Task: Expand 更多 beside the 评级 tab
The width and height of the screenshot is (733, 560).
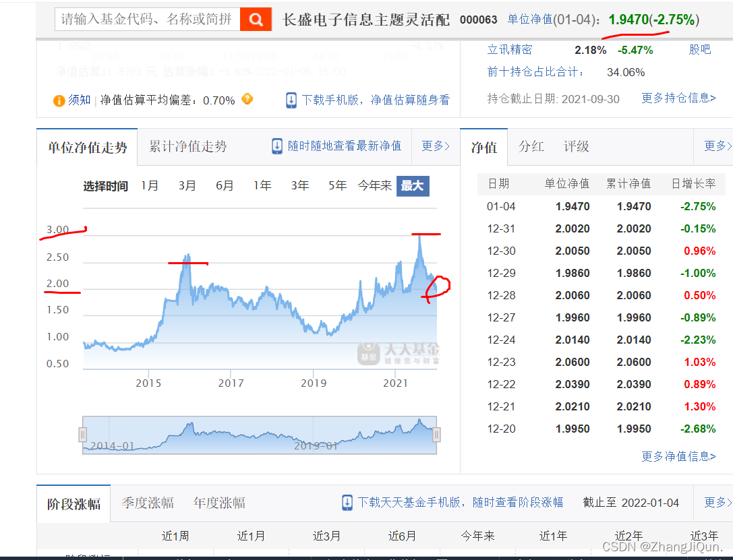Action: point(717,146)
